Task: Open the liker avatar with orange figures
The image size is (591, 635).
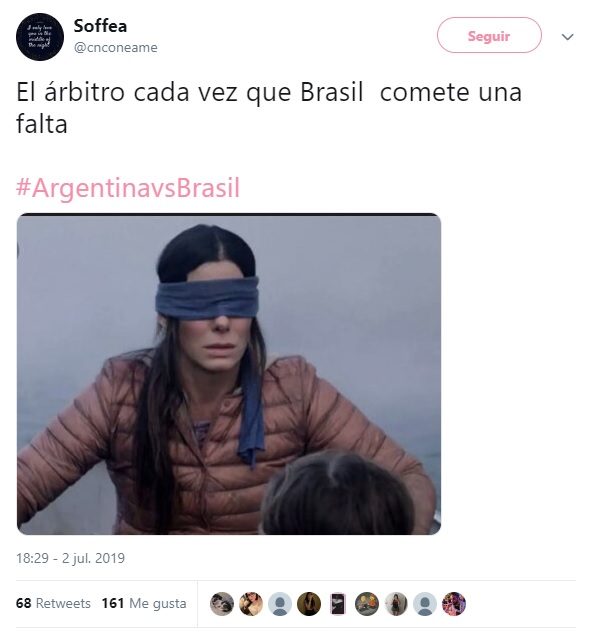Action: [x=367, y=603]
